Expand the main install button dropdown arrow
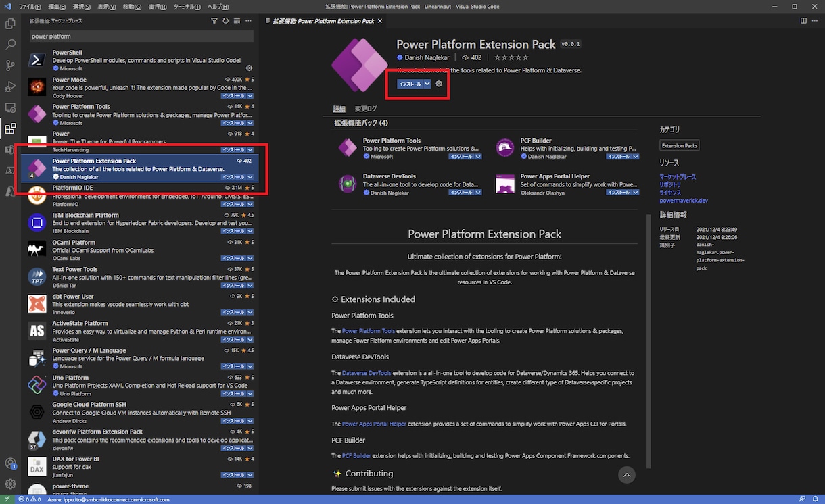 tap(427, 84)
